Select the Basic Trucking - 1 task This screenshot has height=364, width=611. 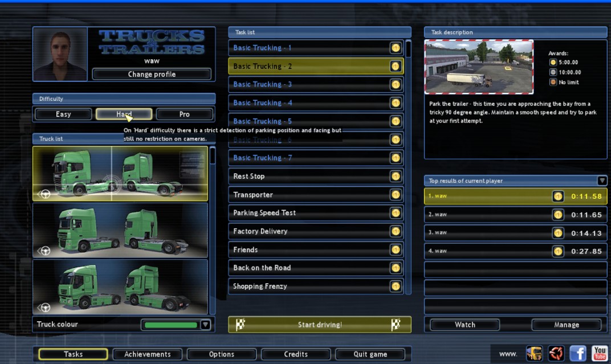316,48
